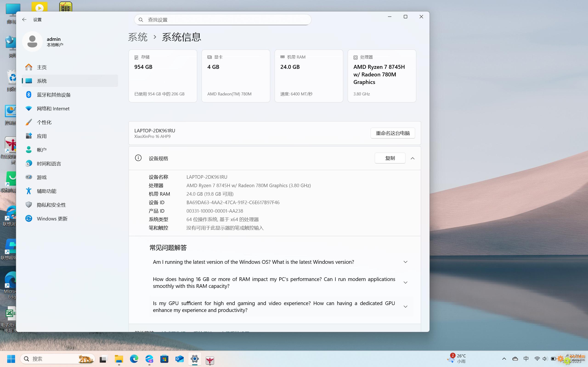Open the Gaming settings section
588x367 pixels.
(42, 177)
